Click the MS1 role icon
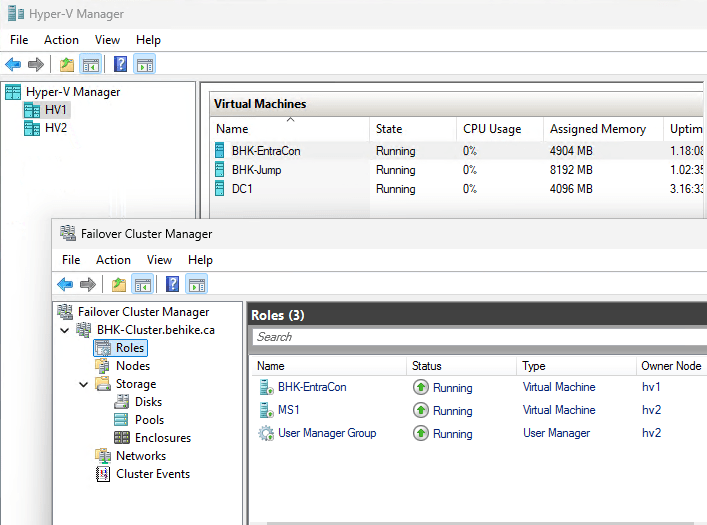The width and height of the screenshot is (707, 525). pyautogui.click(x=265, y=410)
